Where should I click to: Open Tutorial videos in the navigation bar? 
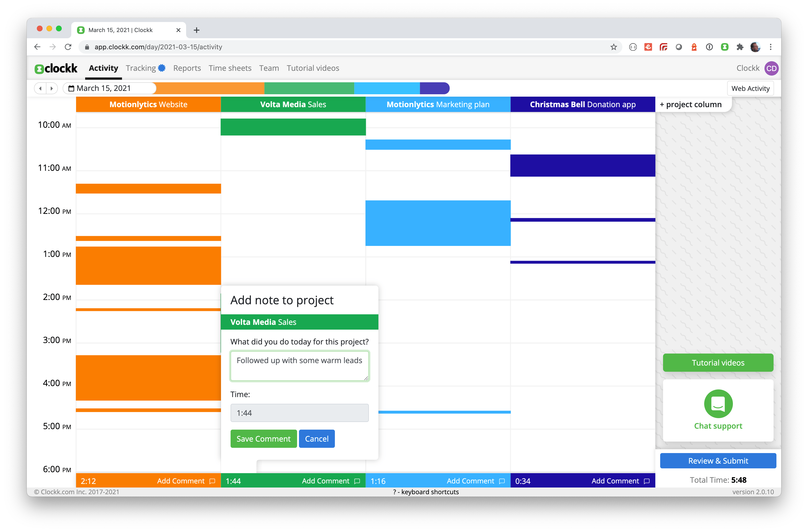313,68
